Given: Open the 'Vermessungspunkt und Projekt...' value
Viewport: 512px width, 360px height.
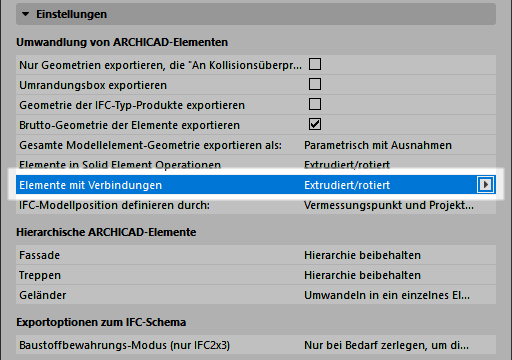Looking at the screenshot, I should click(x=389, y=205).
